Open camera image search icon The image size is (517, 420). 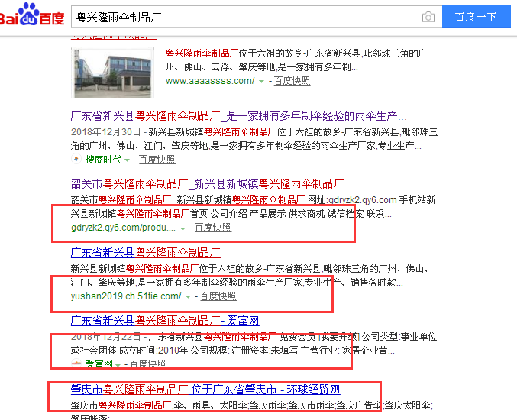[428, 17]
